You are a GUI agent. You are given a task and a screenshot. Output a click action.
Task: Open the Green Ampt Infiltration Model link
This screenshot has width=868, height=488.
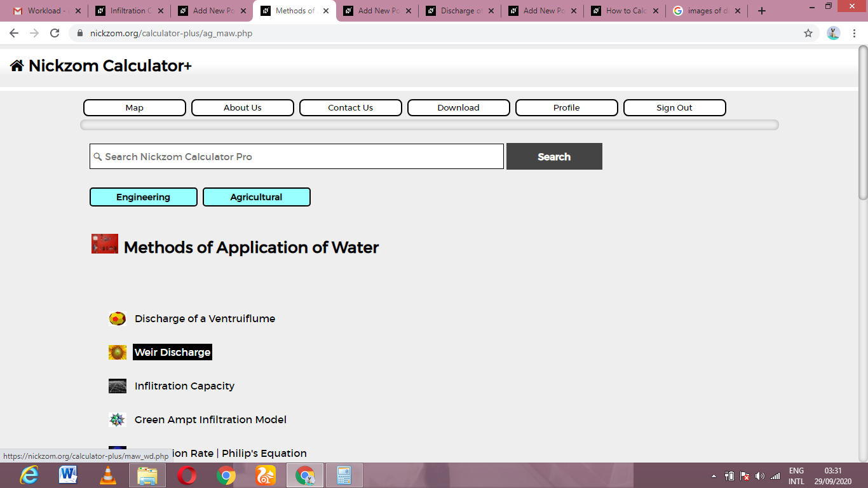click(210, 419)
